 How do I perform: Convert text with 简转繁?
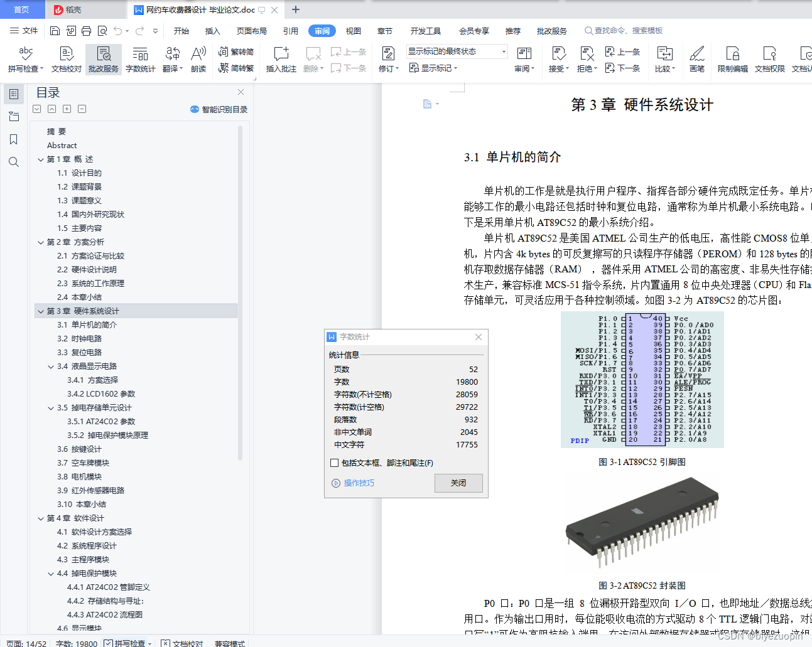(236, 68)
